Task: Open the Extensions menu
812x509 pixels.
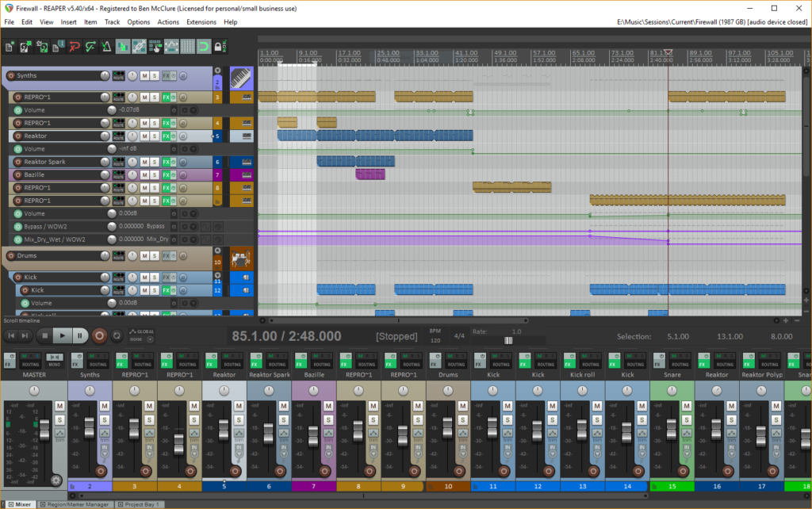Action: [x=201, y=22]
